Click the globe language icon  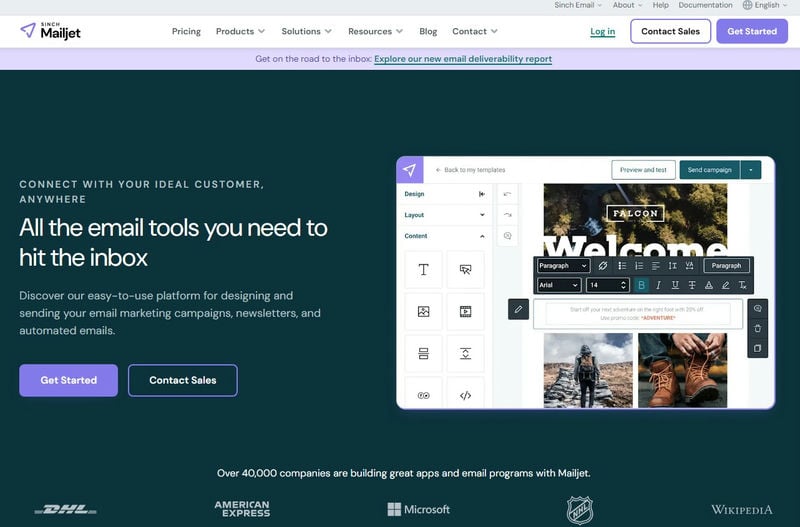(747, 5)
